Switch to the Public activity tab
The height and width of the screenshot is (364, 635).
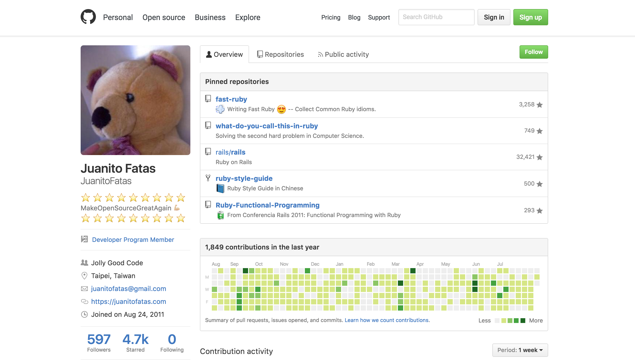tap(343, 54)
